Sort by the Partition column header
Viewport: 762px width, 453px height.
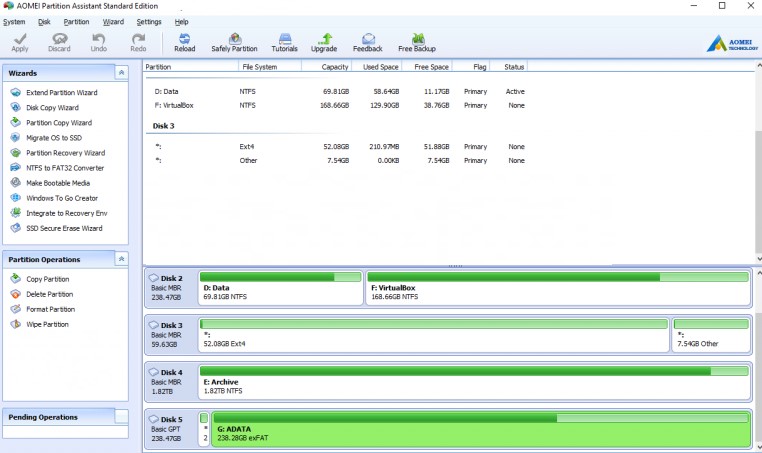(190, 67)
